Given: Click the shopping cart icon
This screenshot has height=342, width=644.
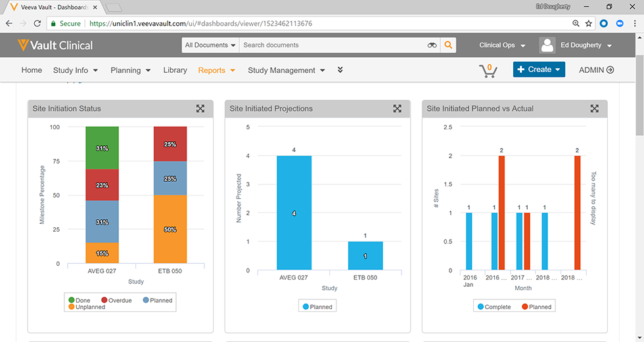Looking at the screenshot, I should [488, 70].
